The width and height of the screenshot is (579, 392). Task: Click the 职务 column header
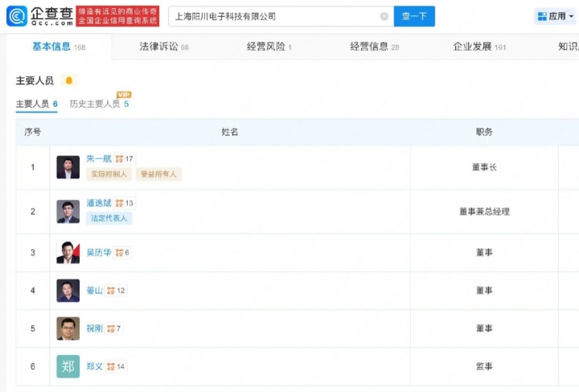[484, 132]
